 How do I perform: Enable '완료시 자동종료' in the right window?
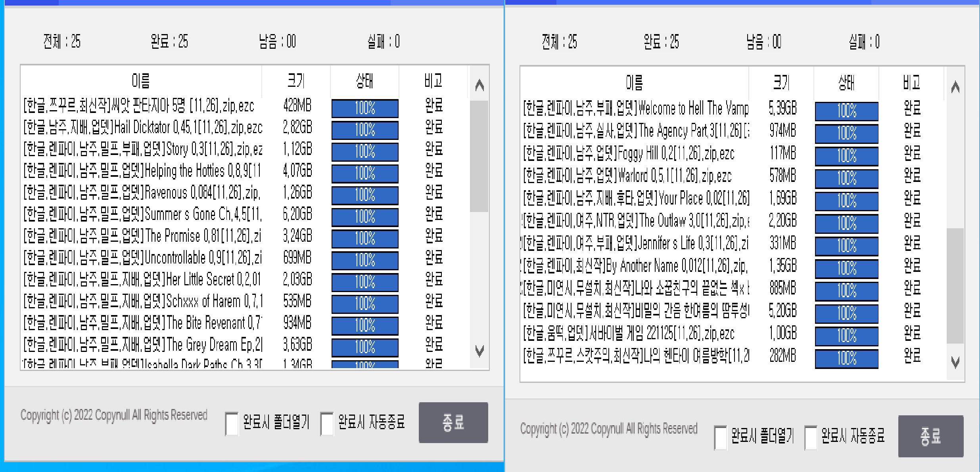pyautogui.click(x=811, y=437)
